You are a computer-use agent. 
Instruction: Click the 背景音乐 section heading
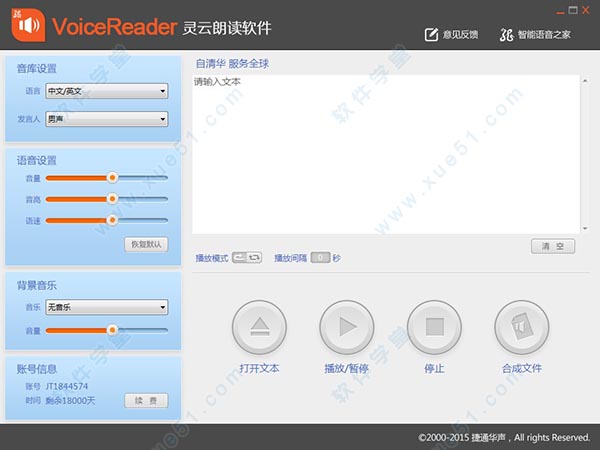(37, 285)
